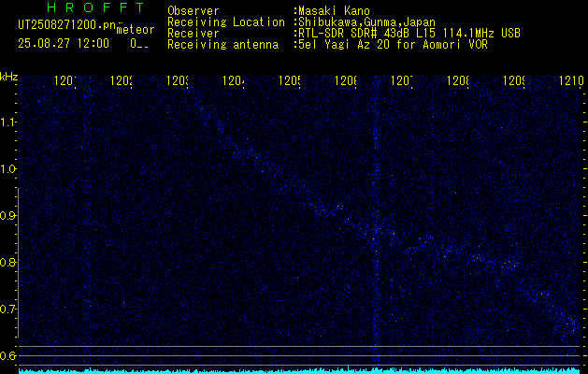Click the 'Receiving Location' label
The image size is (588, 374).
coord(226,22)
